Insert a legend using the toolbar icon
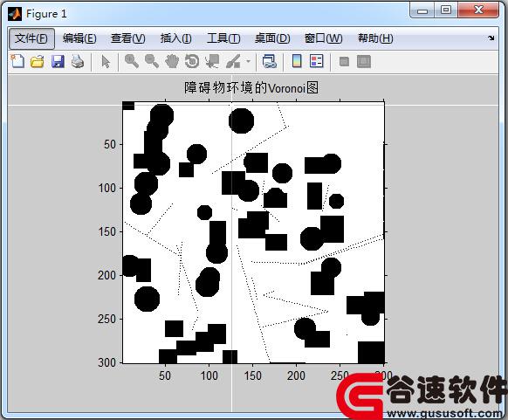 (x=317, y=61)
